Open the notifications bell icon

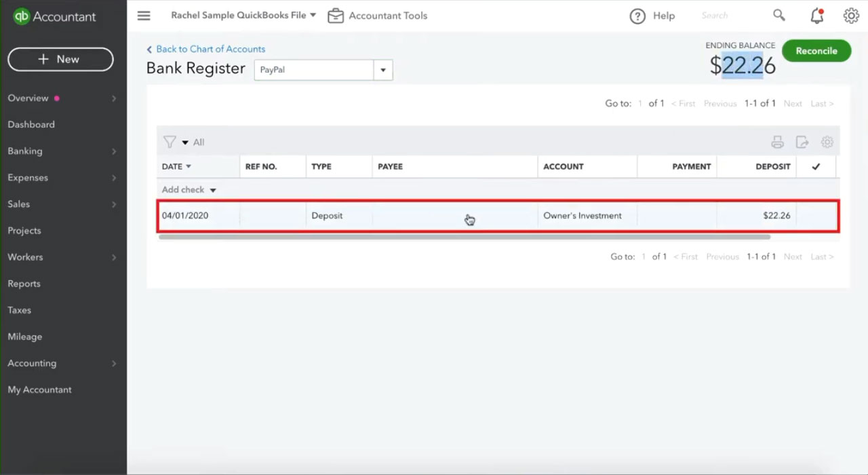pos(817,16)
